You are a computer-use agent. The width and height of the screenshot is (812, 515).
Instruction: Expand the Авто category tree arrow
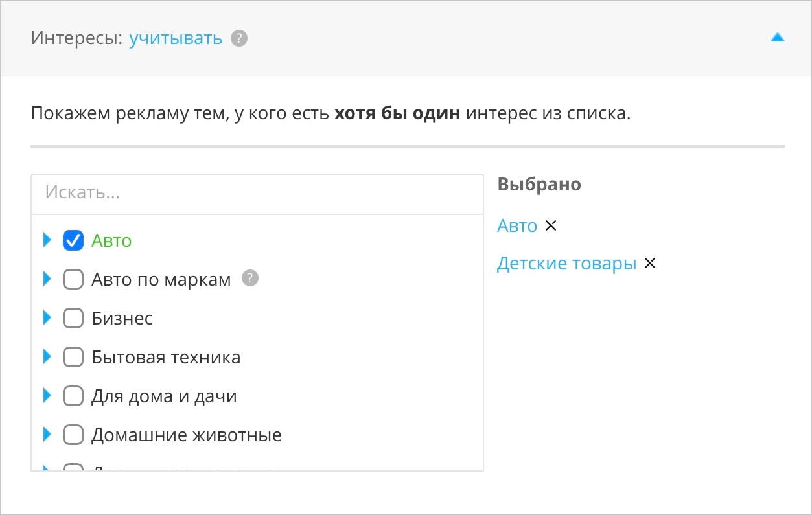tap(47, 240)
